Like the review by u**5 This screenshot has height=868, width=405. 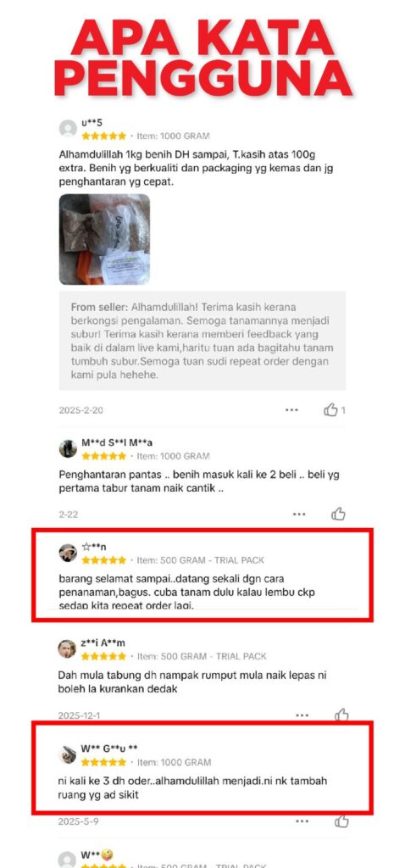(x=330, y=410)
